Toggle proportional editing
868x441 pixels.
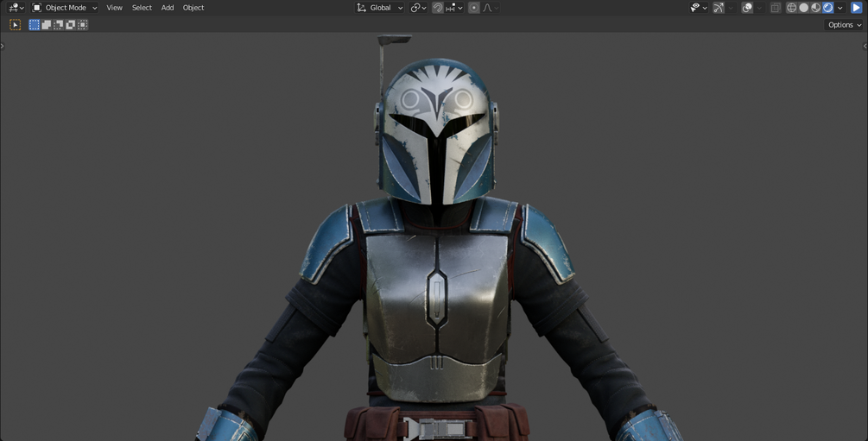[474, 8]
